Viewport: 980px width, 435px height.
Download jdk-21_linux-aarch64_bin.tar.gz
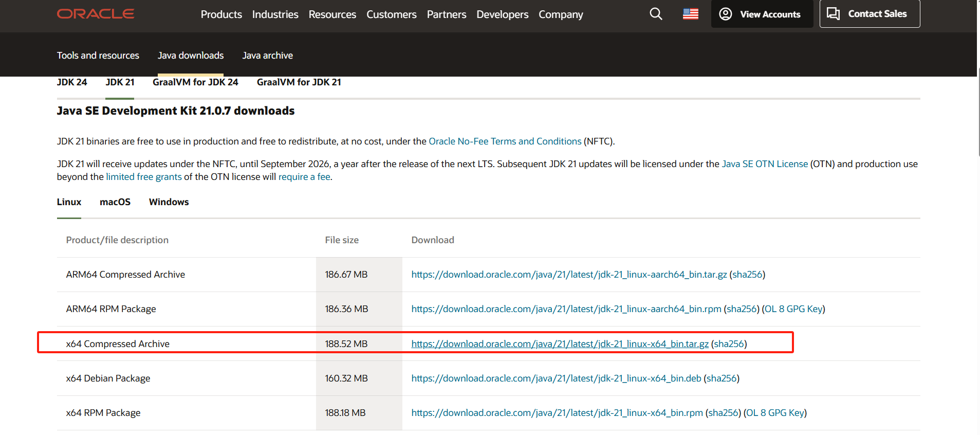click(569, 275)
